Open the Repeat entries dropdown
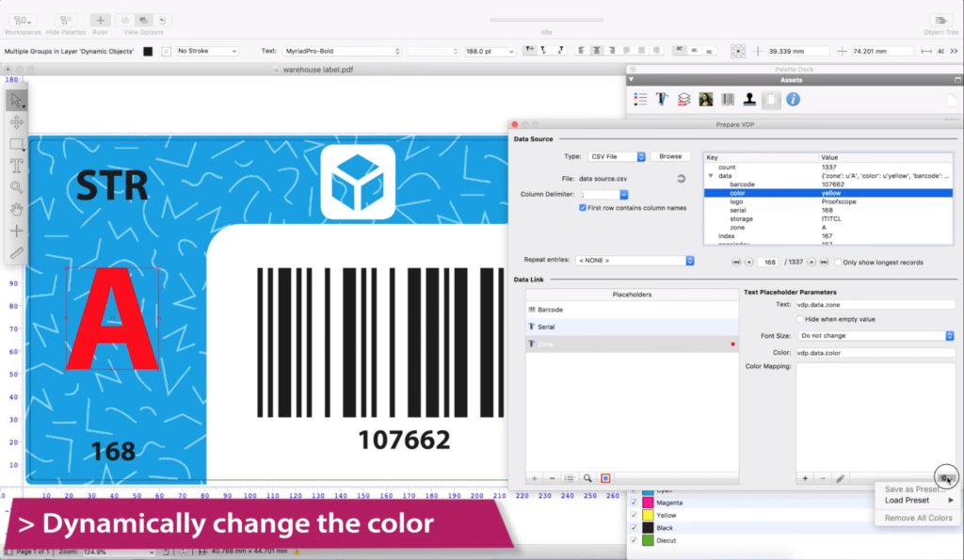Image resolution: width=964 pixels, height=560 pixels. point(635,261)
